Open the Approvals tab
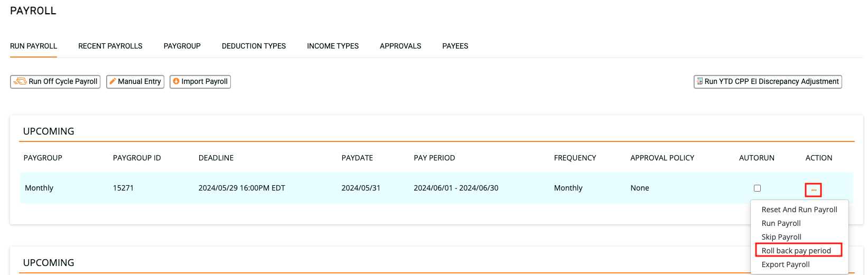 (x=400, y=46)
